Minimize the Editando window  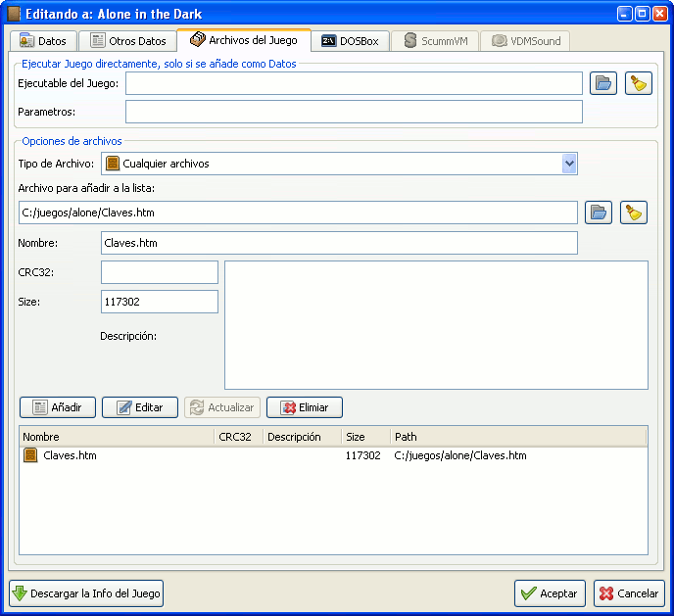click(625, 14)
